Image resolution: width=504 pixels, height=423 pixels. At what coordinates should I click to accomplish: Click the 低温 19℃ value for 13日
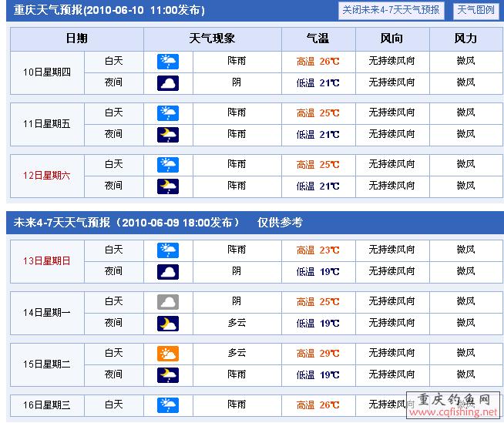318,272
